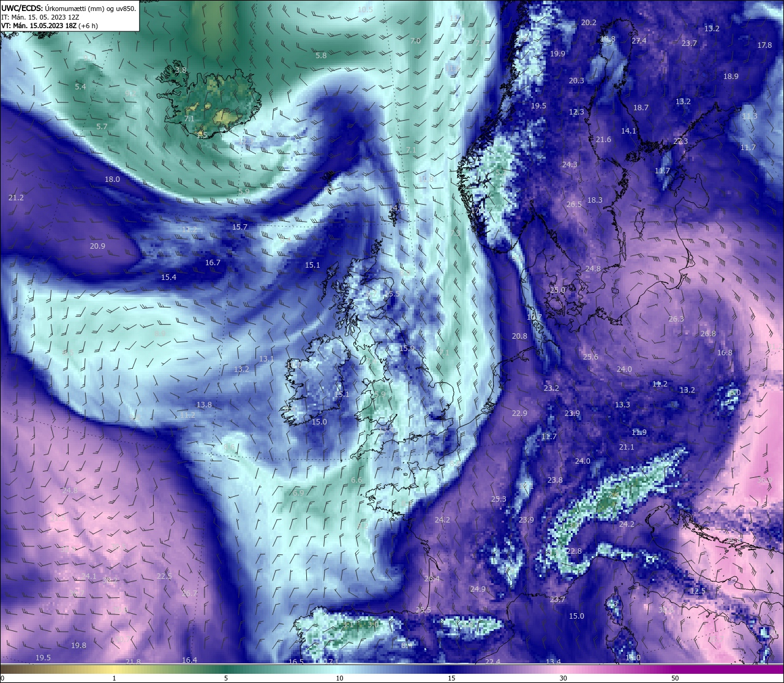Image resolution: width=784 pixels, height=683 pixels.
Task: Click the map value 25.0
Action: click(x=557, y=290)
